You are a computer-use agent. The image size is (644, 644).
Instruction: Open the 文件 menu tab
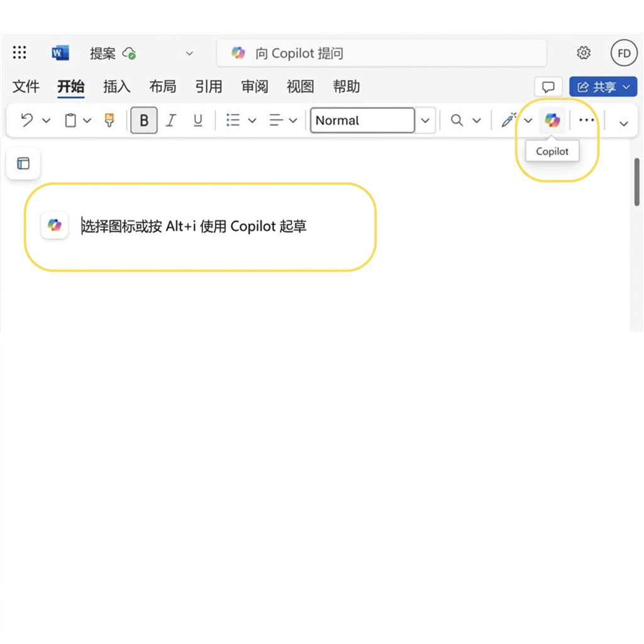26,87
